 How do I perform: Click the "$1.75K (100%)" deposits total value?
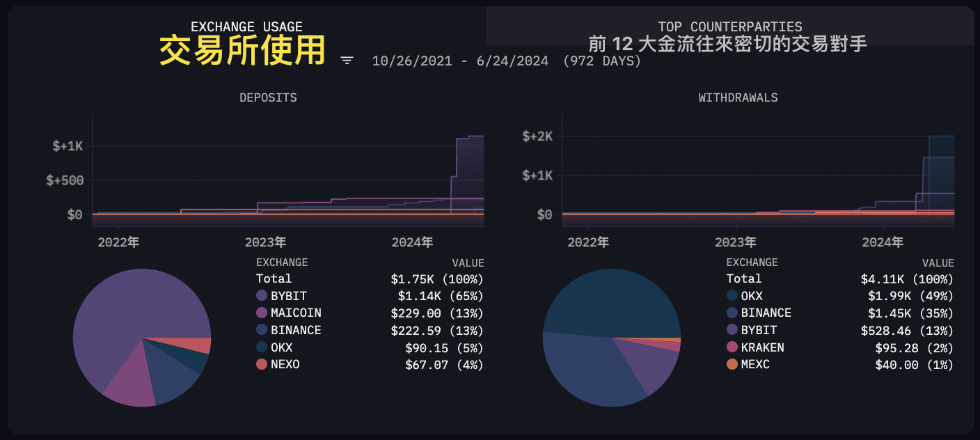click(x=437, y=279)
